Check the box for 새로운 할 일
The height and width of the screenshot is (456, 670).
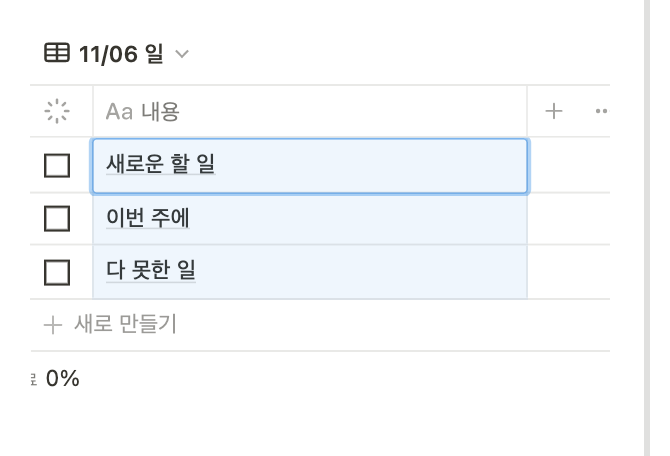coord(57,166)
